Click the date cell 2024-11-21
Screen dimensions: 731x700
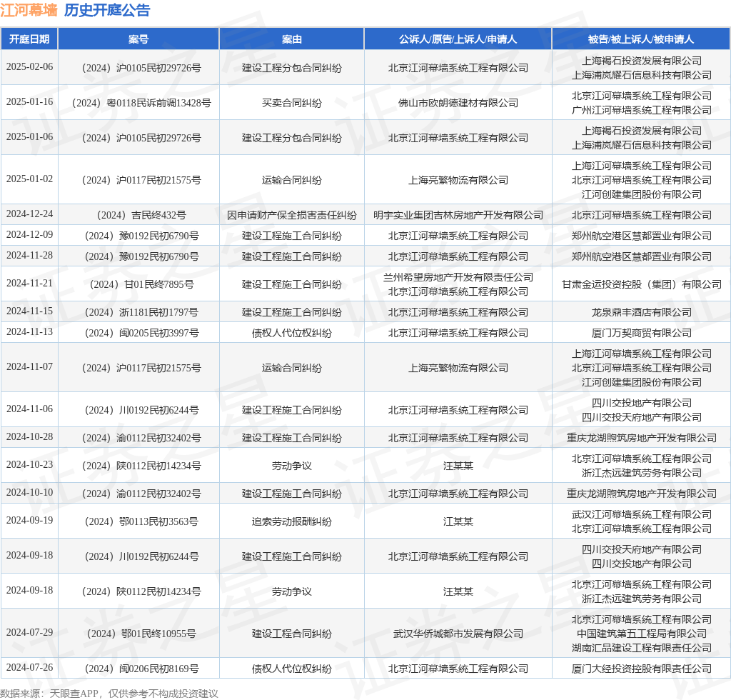click(x=29, y=283)
